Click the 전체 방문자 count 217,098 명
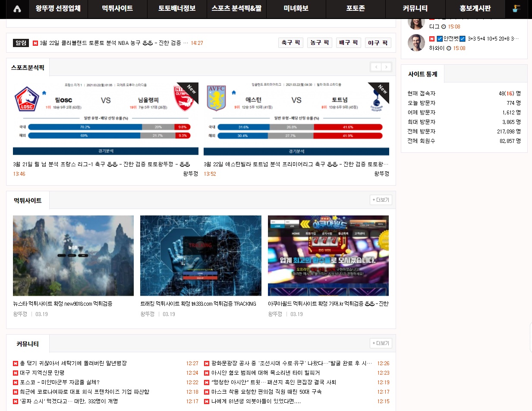 pos(509,131)
